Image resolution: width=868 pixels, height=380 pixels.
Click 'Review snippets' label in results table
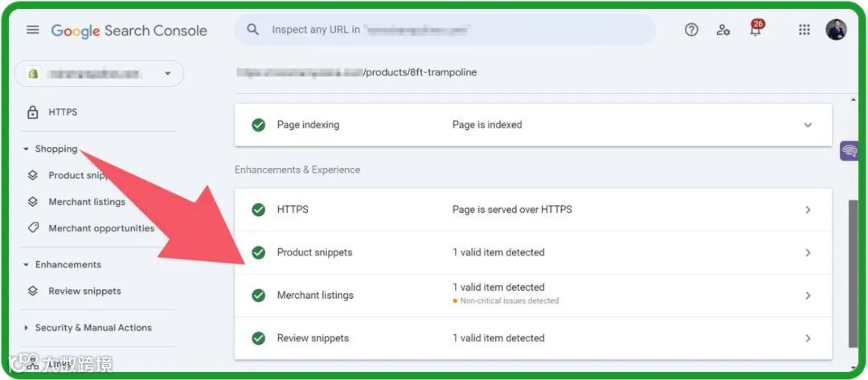click(x=313, y=338)
